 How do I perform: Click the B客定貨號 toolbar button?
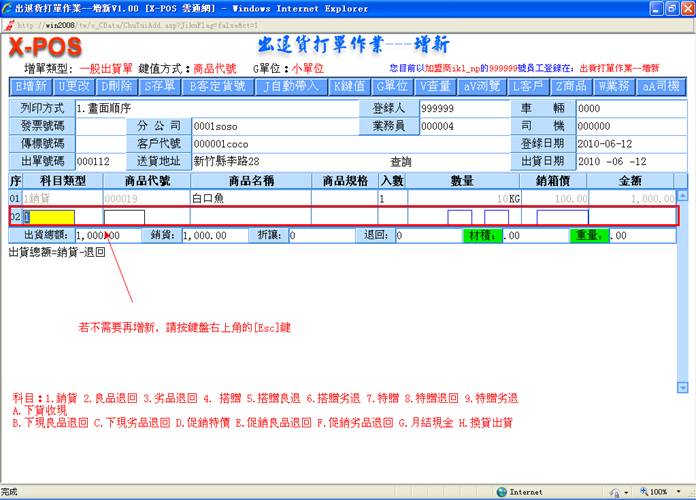point(217,87)
